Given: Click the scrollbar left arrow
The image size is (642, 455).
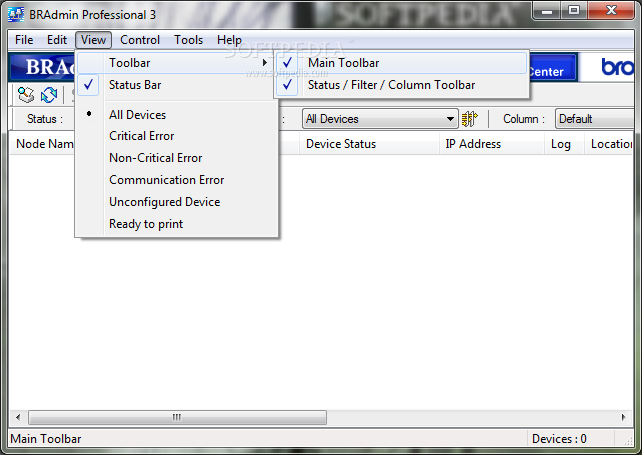Looking at the screenshot, I should pos(18,418).
